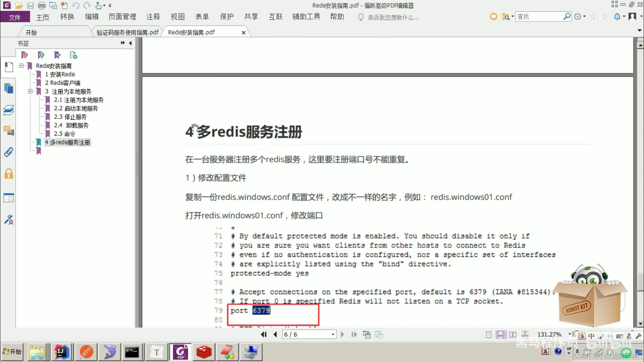The height and width of the screenshot is (362, 644).
Task: Open the page number dropdown
Action: (x=333, y=335)
